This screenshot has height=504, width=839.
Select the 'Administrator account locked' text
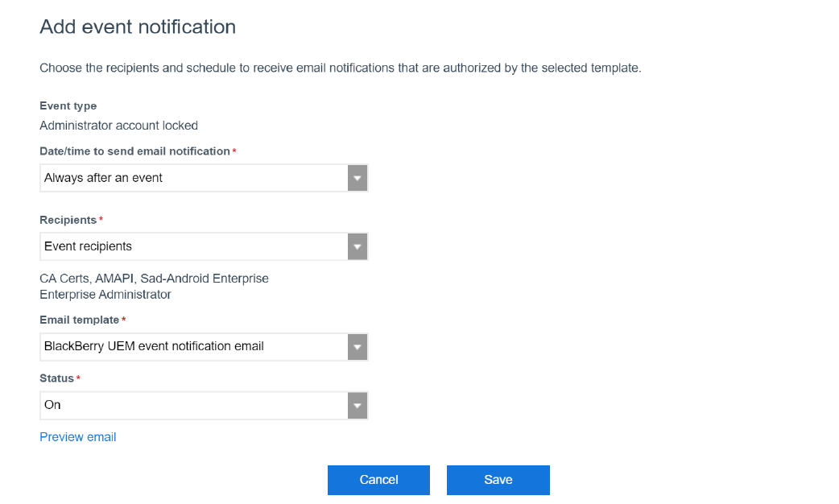tap(118, 126)
